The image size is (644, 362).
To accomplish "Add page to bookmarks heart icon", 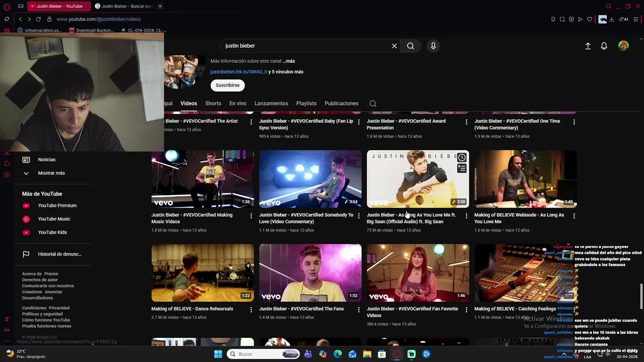I will tap(589, 19).
